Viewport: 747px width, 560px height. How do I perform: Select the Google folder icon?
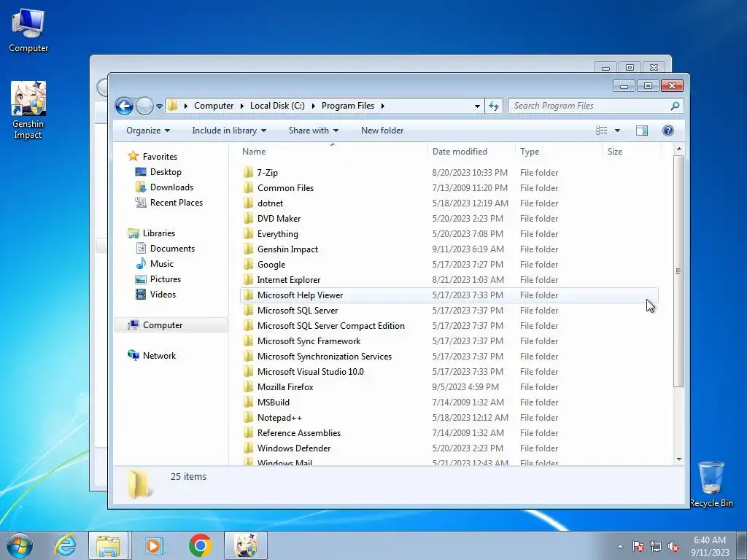click(x=248, y=264)
